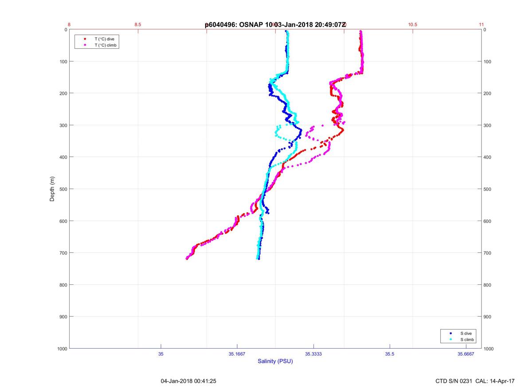
Task: Click the 1000 tick on left depth axis
Action: pyautogui.click(x=61, y=349)
